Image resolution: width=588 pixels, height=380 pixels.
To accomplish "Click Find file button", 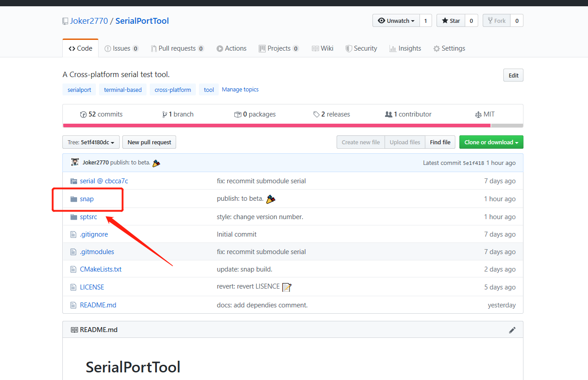I will pos(440,142).
